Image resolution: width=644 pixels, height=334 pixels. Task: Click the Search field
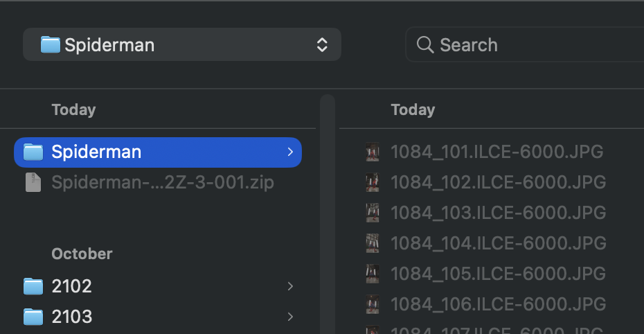(525, 44)
